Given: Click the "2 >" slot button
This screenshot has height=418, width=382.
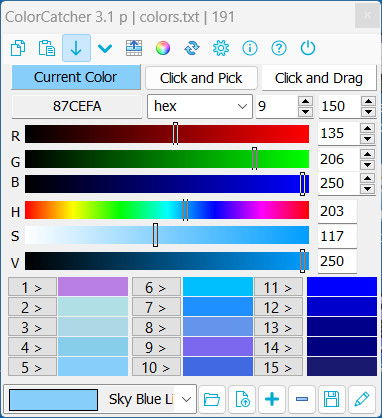Looking at the screenshot, I should [x=32, y=307].
